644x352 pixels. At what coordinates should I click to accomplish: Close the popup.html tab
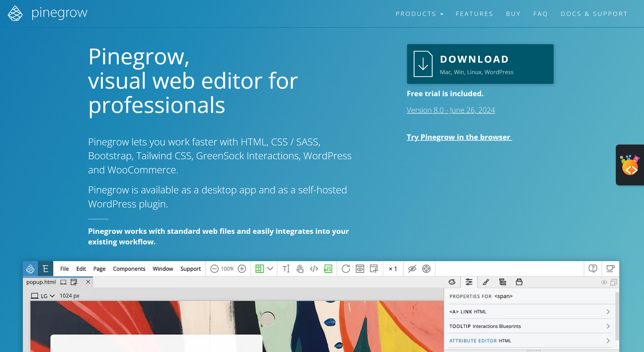coord(88,282)
